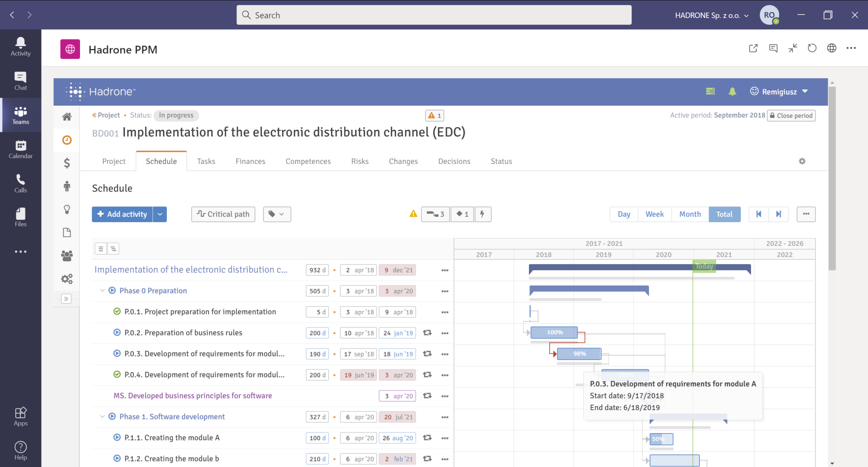Switch timeline scale to Week

point(655,214)
